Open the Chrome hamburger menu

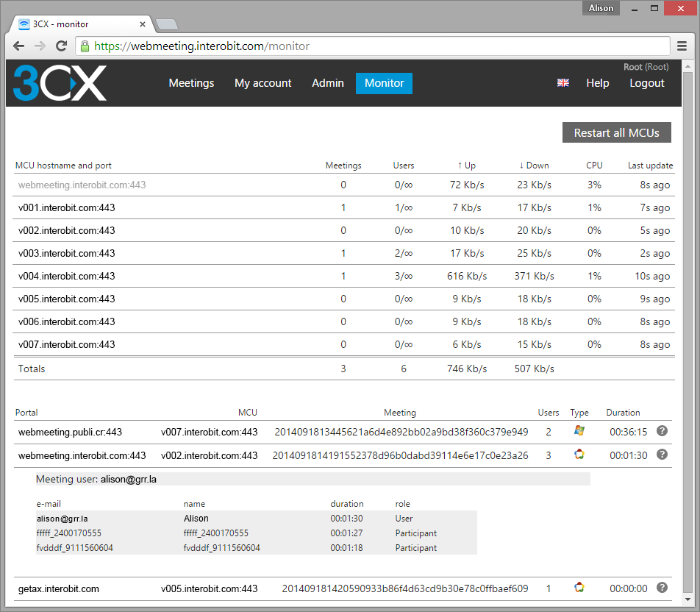[682, 46]
